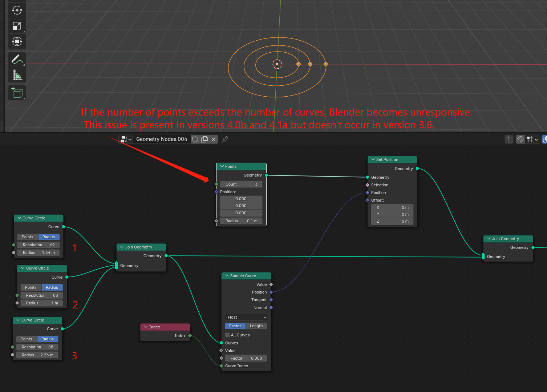Collapse the Points node
The width and height of the screenshot is (547, 392).
222,166
